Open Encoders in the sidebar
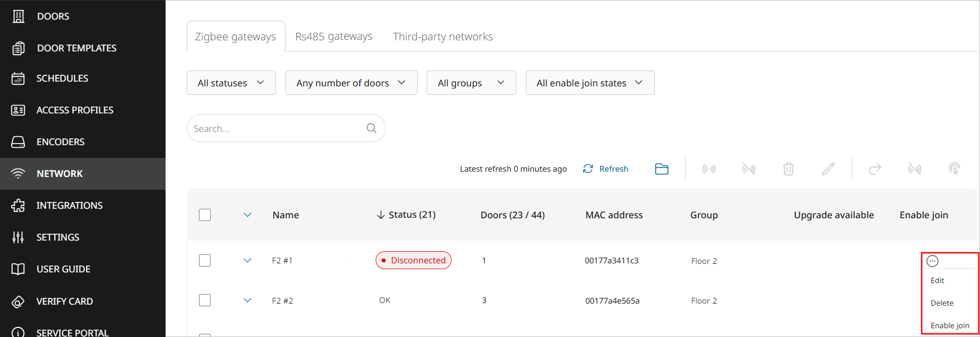This screenshot has height=337, width=980. [60, 142]
